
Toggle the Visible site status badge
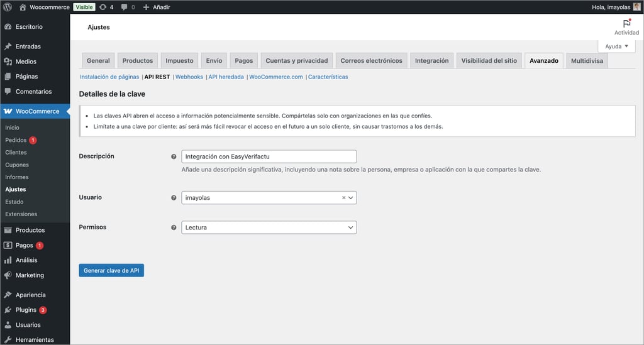(x=84, y=7)
